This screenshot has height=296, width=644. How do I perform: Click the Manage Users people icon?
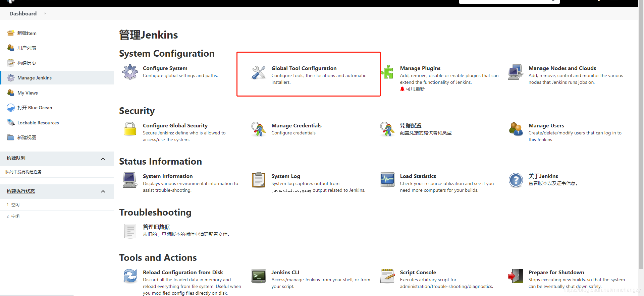pos(516,129)
